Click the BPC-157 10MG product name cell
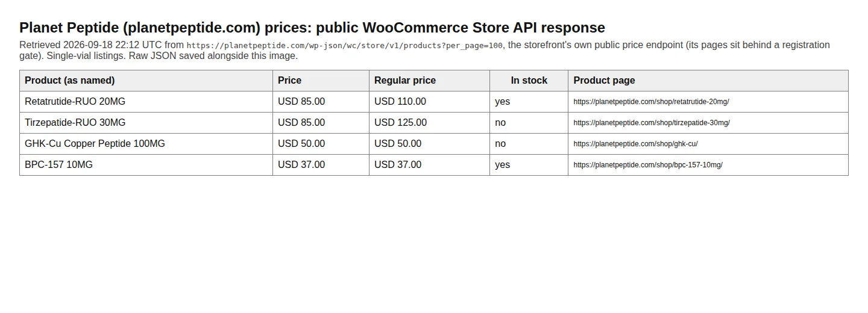868x313 pixels. (x=146, y=165)
